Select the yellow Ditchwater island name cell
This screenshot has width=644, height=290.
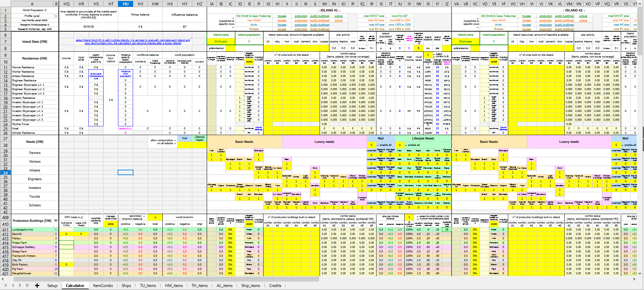[221, 42]
